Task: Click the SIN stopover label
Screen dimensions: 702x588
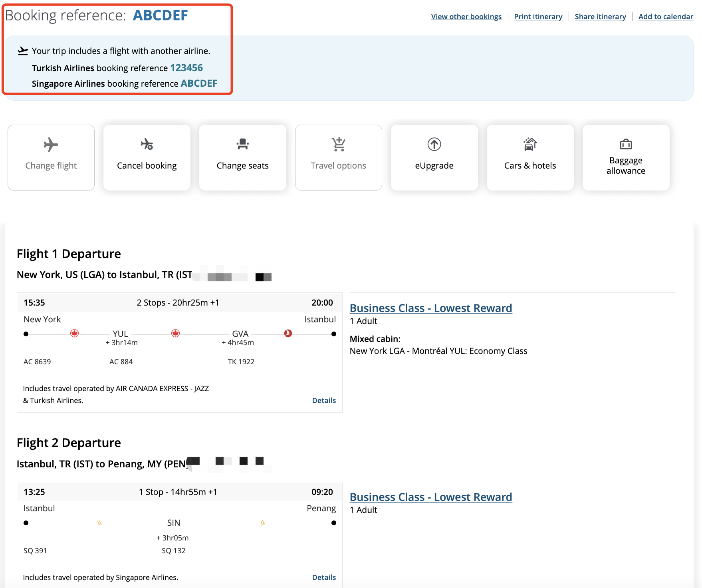Action: click(x=173, y=522)
